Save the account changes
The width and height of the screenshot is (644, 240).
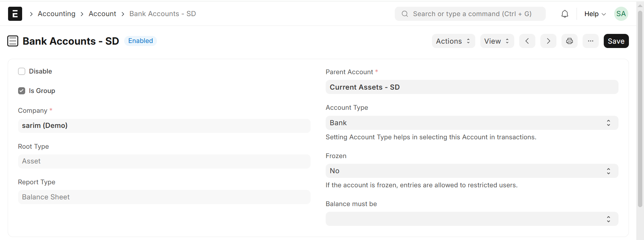(x=616, y=41)
